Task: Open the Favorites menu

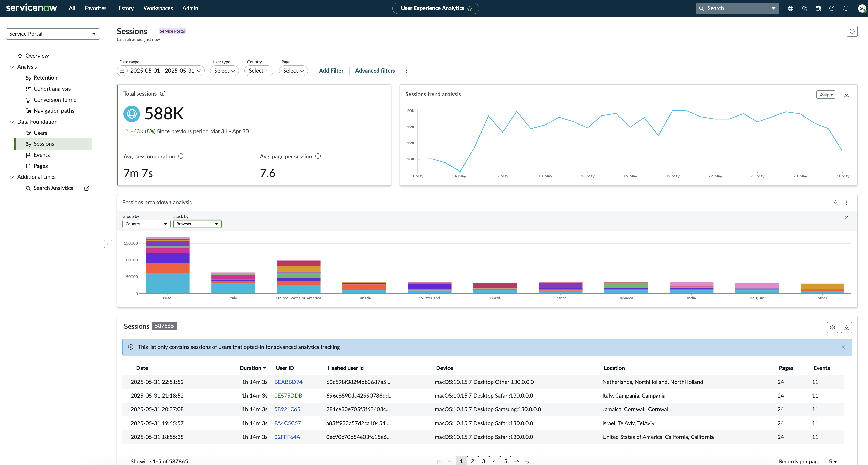Action: pos(95,8)
